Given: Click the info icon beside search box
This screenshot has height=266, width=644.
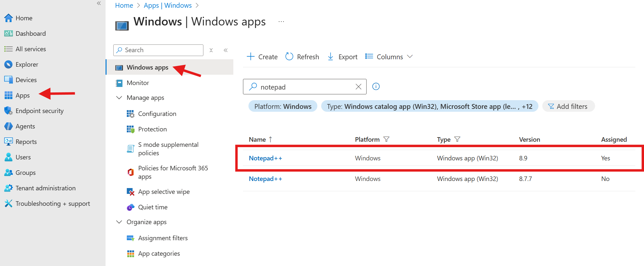Looking at the screenshot, I should point(376,87).
